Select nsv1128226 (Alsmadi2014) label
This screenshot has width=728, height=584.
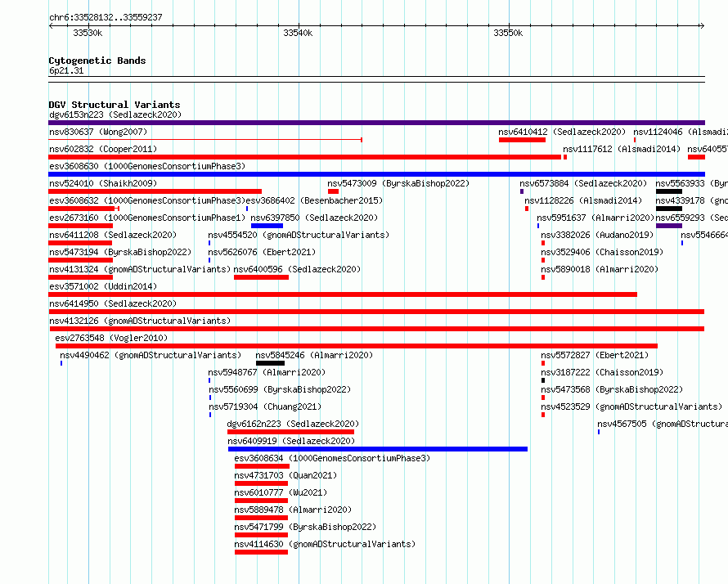(x=583, y=200)
